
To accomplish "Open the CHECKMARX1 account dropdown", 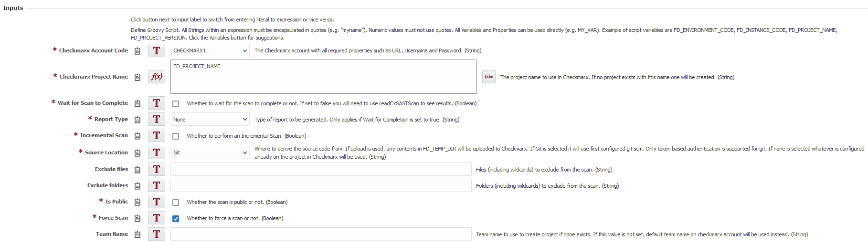I will click(210, 51).
